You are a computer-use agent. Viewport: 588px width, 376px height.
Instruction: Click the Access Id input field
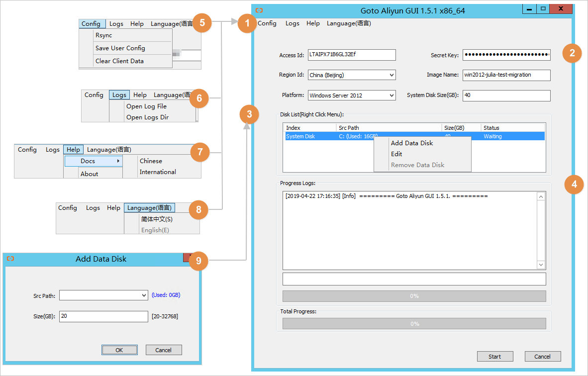click(x=352, y=55)
